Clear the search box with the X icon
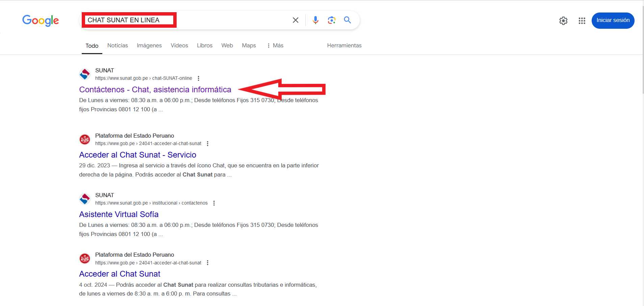The width and height of the screenshot is (644, 306). (295, 20)
